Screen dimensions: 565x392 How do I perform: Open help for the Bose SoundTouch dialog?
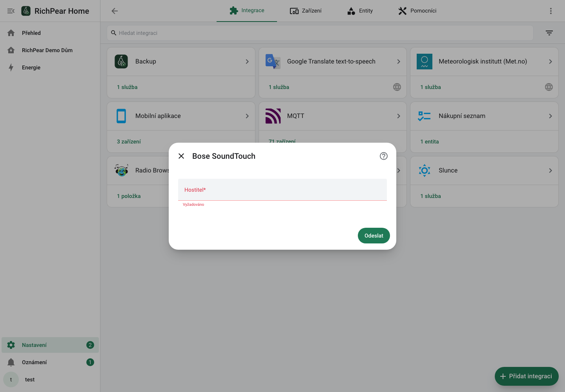pyautogui.click(x=384, y=156)
